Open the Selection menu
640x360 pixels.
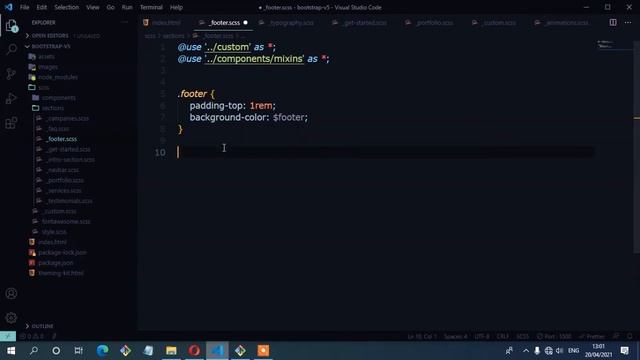coord(67,7)
